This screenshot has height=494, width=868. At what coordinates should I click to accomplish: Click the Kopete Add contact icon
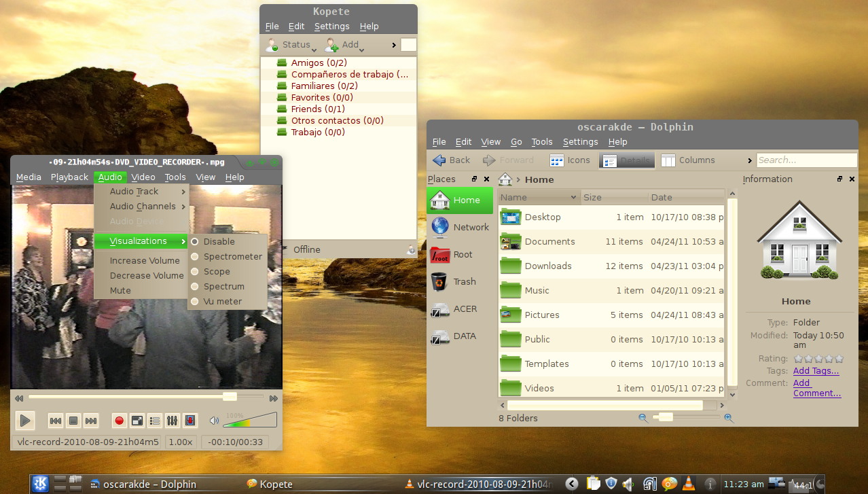pos(331,45)
